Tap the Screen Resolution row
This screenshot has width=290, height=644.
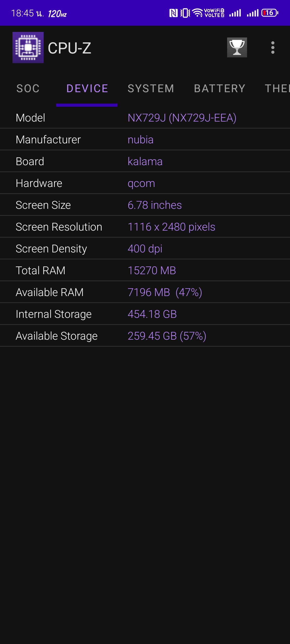coord(145,227)
